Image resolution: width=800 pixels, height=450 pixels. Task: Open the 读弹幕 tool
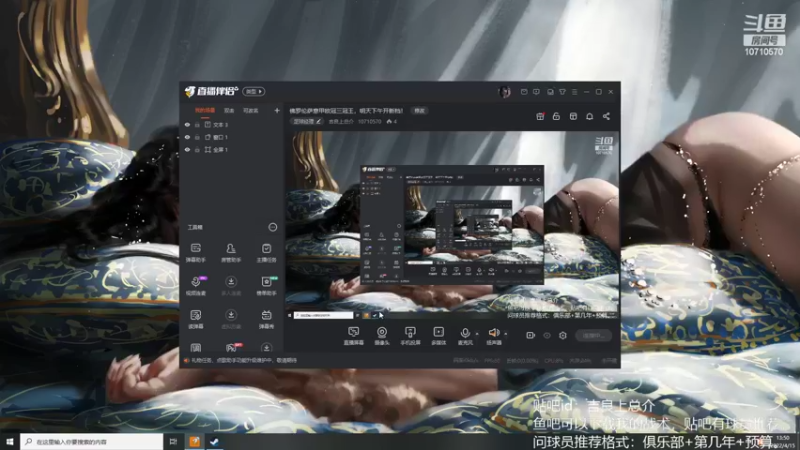195,319
